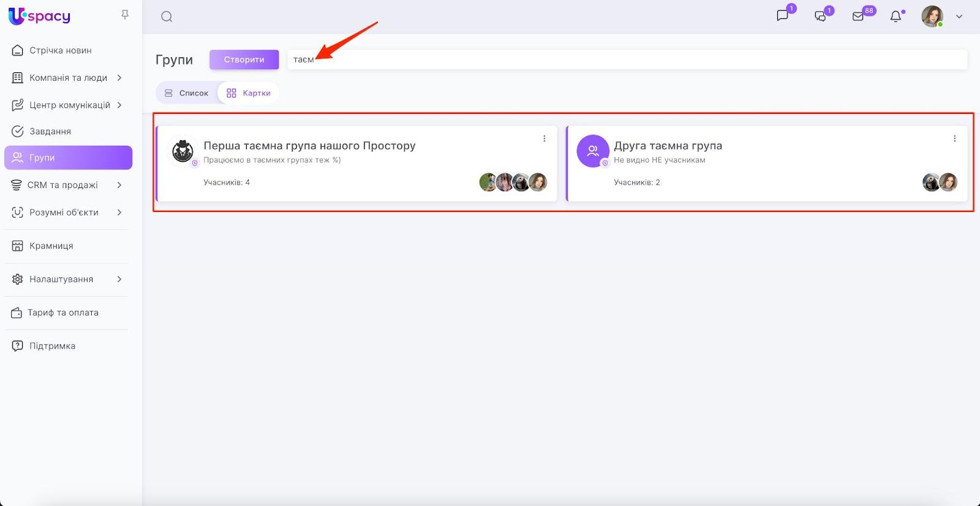
Task: Click the Тариф та оплата wallet icon
Action: (17, 312)
